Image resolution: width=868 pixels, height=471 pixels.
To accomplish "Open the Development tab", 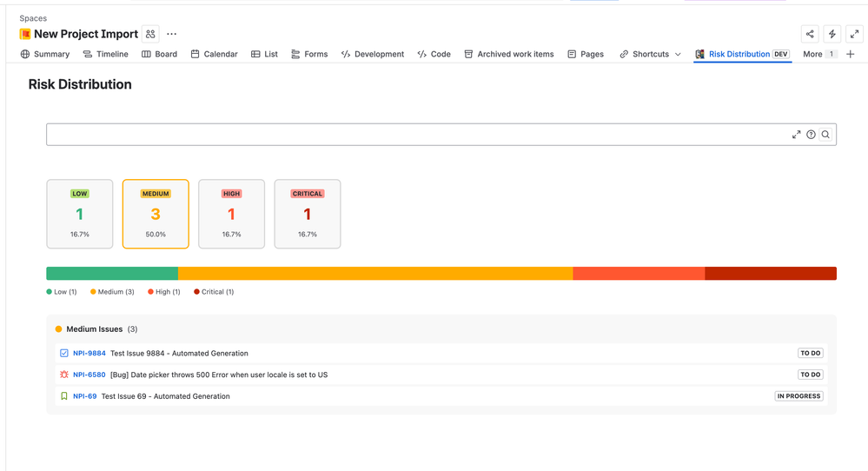I will [373, 54].
